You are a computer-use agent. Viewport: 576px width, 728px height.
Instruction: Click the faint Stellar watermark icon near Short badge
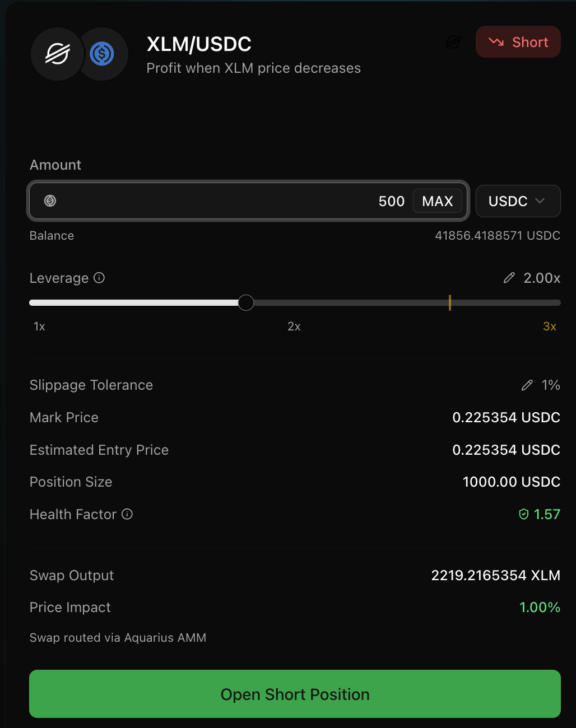tap(453, 42)
